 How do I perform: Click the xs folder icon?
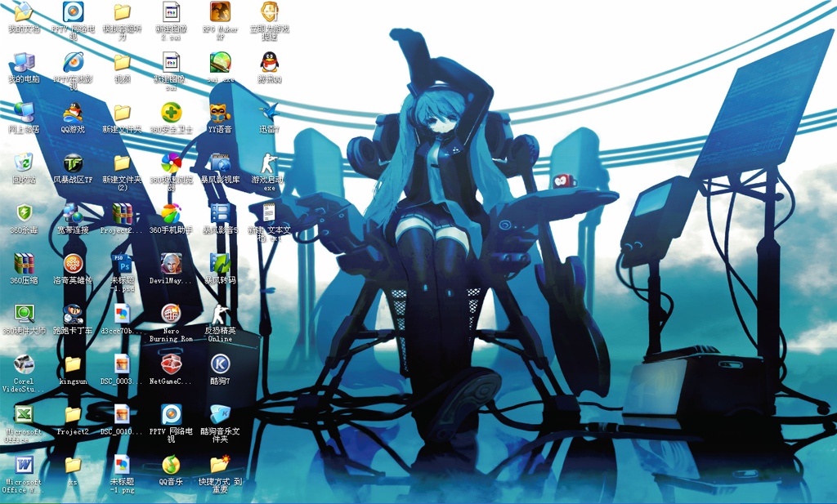[73, 465]
